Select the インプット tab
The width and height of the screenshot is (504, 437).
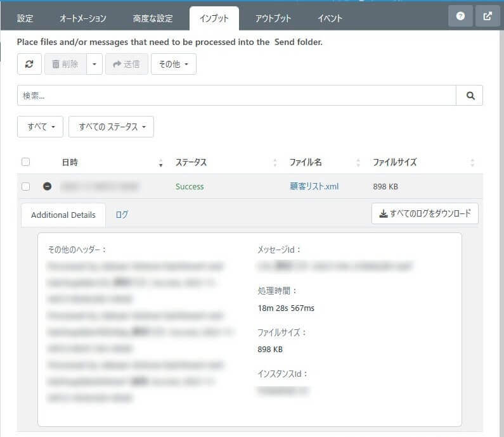point(214,18)
